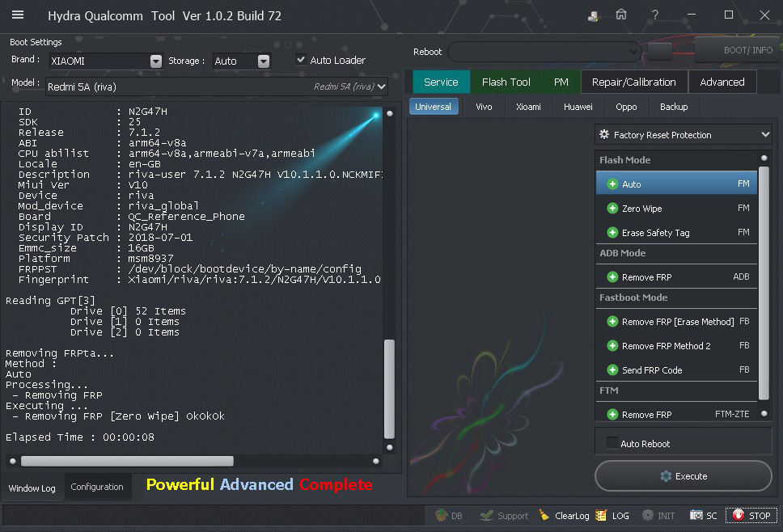
Task: Switch to the Advanced tab
Action: pos(722,82)
